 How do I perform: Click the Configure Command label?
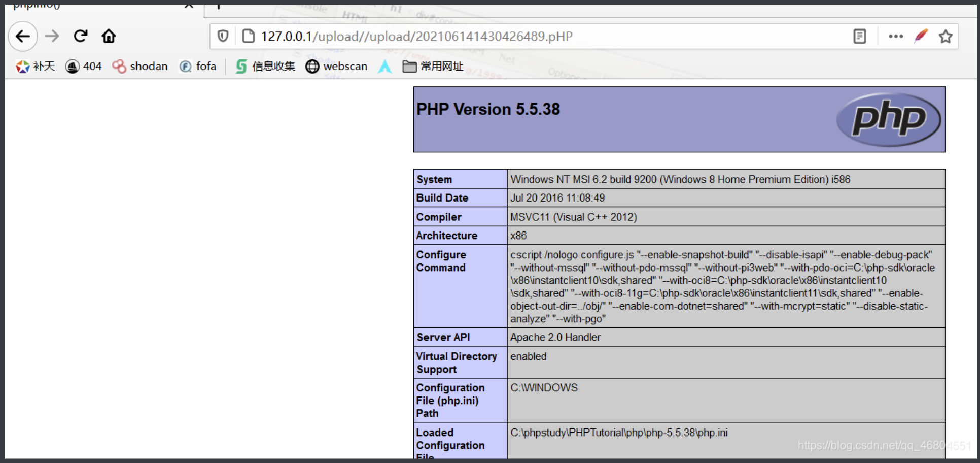point(441,261)
